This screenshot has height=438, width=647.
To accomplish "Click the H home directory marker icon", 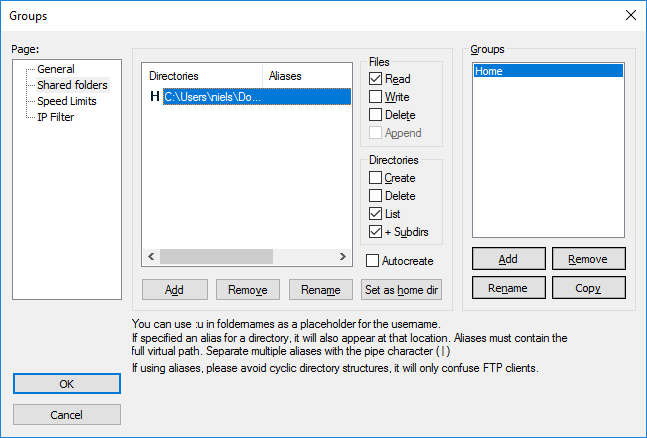I will tap(154, 97).
